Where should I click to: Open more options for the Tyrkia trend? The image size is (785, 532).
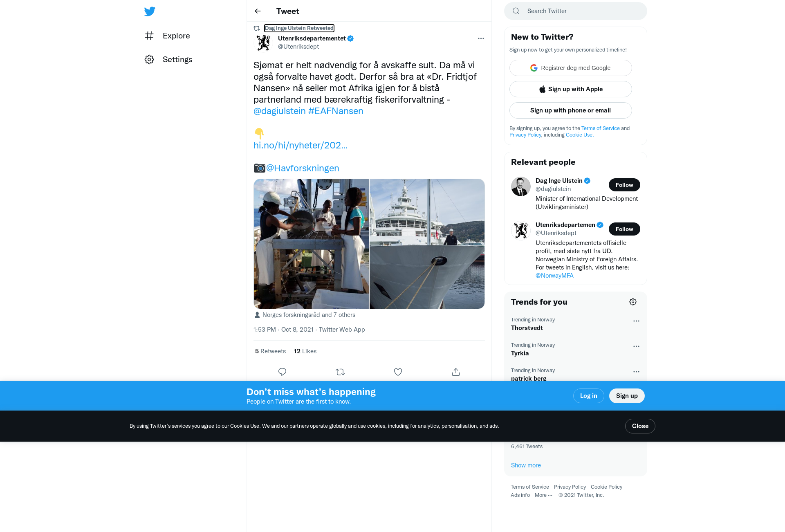coord(636,346)
